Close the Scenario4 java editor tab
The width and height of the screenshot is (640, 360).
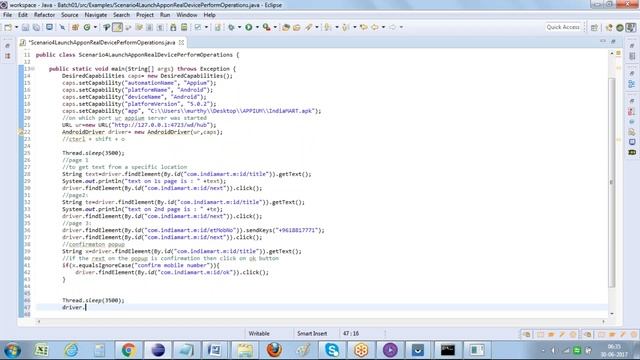point(181,42)
